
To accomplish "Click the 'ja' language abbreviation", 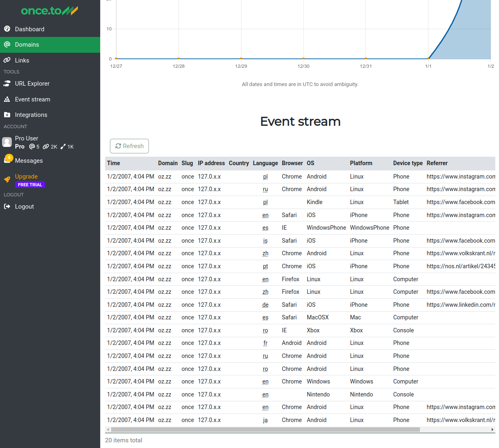I will [x=265, y=420].
